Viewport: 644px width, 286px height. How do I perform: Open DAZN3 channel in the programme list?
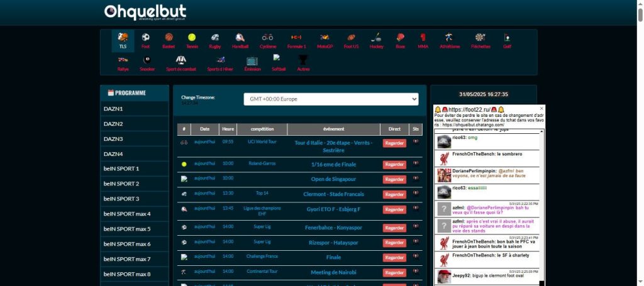135,139
